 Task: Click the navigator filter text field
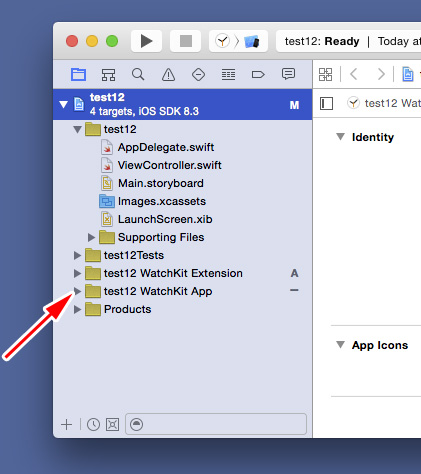click(x=216, y=424)
